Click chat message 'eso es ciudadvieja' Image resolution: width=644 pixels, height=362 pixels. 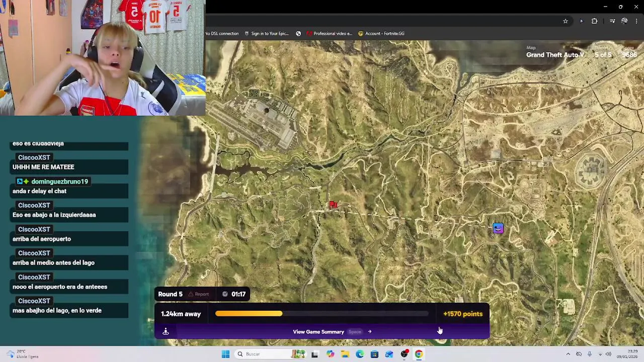[x=38, y=144]
